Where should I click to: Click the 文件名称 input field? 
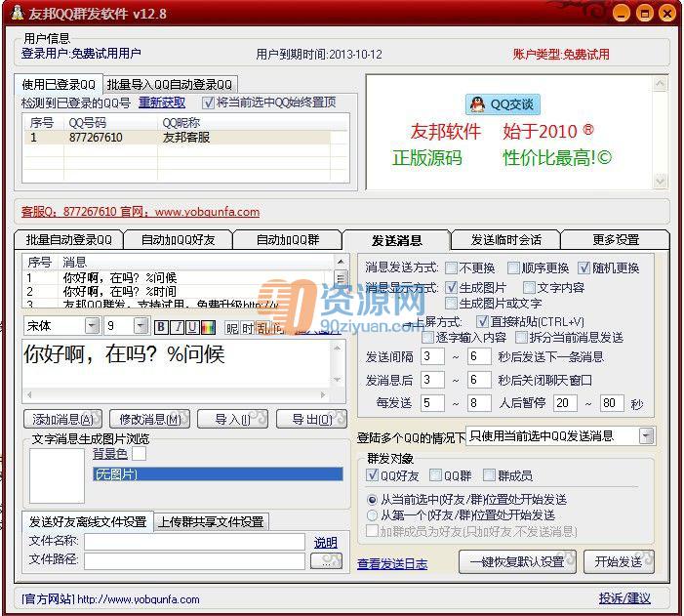tap(194, 542)
